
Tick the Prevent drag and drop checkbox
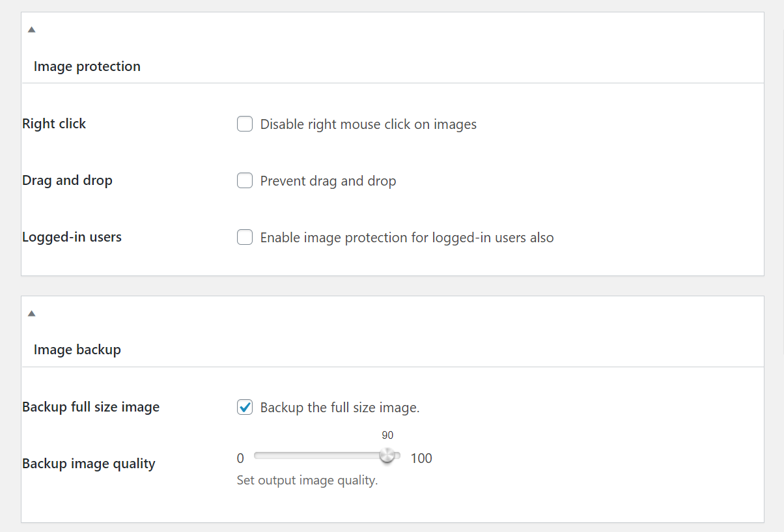click(x=245, y=180)
